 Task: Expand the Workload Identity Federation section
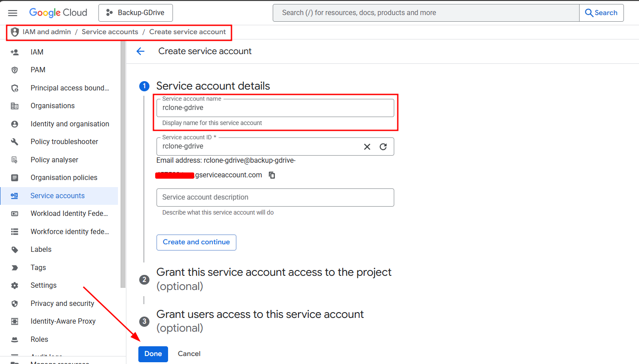pos(69,213)
